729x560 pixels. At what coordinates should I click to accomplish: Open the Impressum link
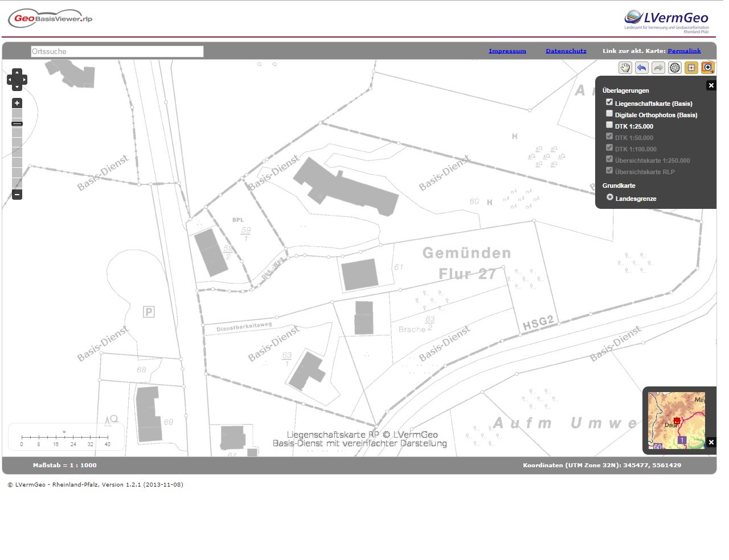click(507, 51)
